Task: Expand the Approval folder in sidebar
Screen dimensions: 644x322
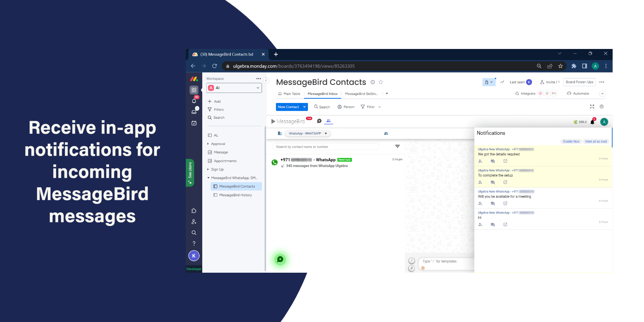Action: click(208, 144)
